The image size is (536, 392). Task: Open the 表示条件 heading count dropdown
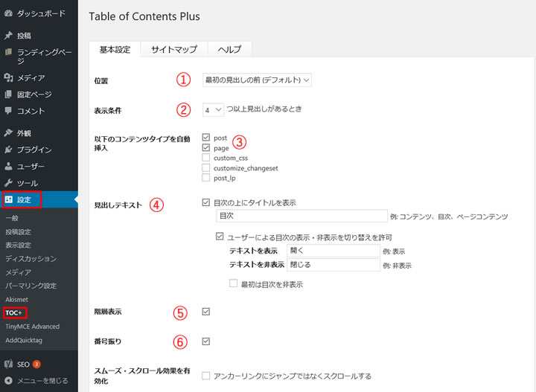point(213,110)
